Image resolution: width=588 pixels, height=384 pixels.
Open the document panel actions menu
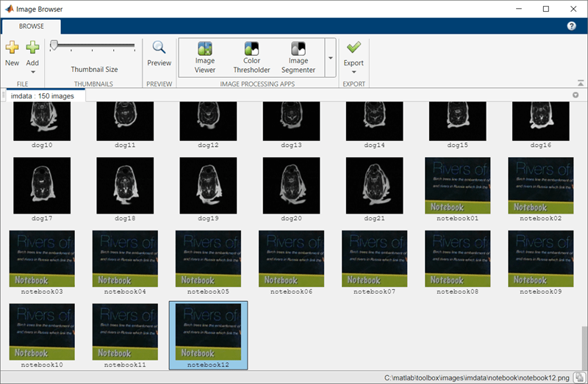tap(576, 95)
